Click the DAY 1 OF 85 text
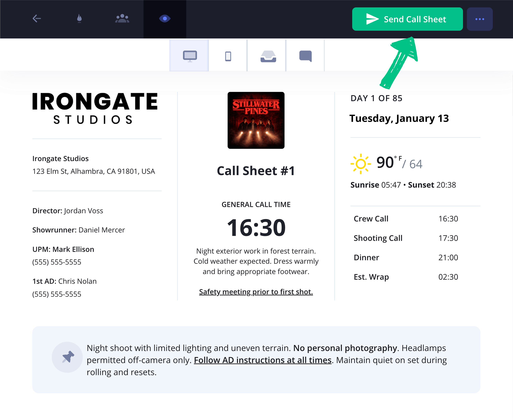513x420 pixels. click(x=376, y=98)
